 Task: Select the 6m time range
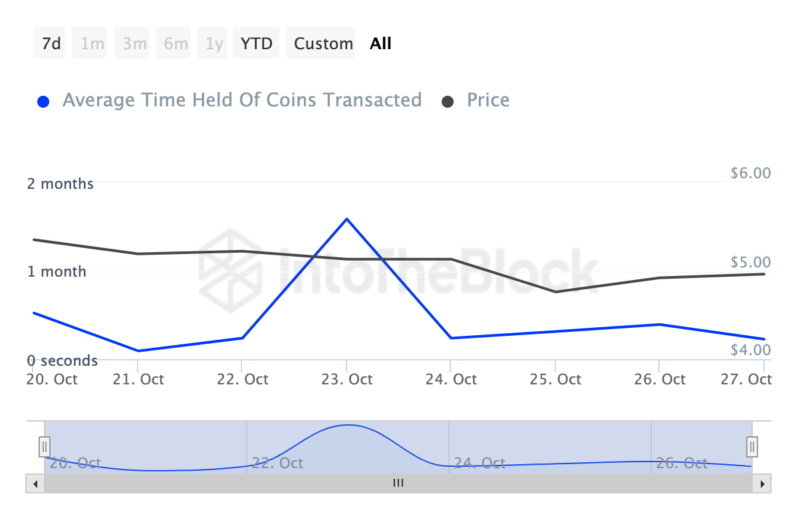coord(176,44)
